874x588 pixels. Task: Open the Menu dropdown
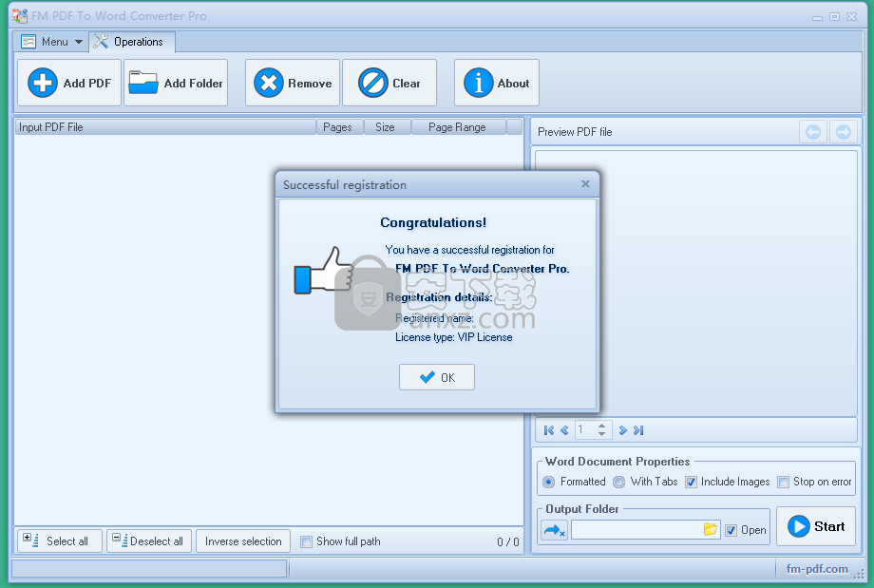click(x=52, y=42)
